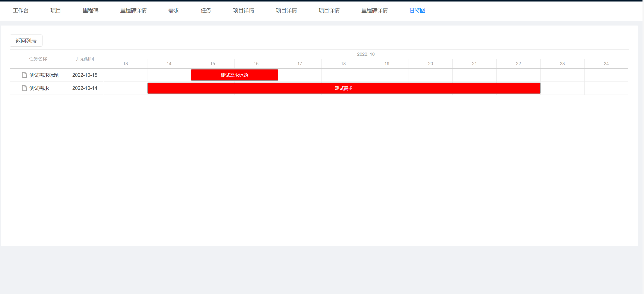Click day 18 in timeline scale
Viewport: 644px width, 294px height.
(x=343, y=64)
